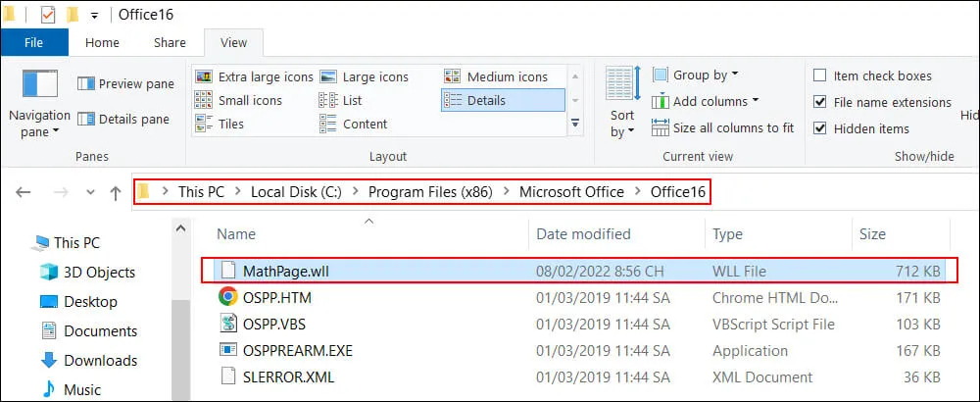Select Details layout
The width and height of the screenshot is (980, 402).
coord(503,100)
